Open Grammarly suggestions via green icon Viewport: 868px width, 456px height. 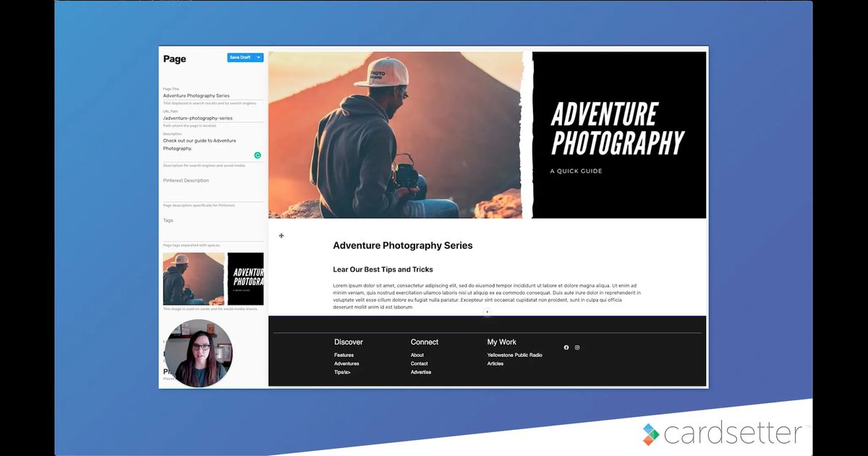[258, 155]
